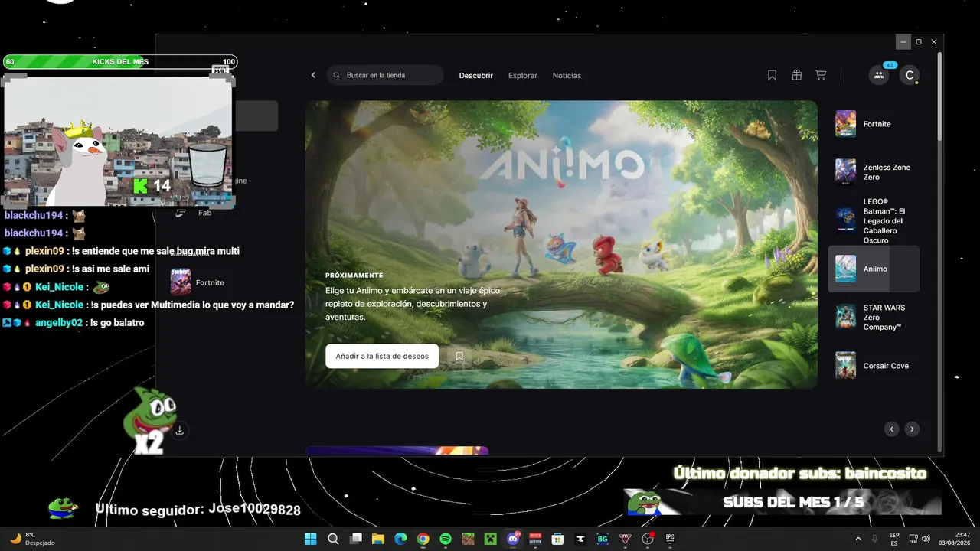Image resolution: width=980 pixels, height=551 pixels.
Task: Select Corsair Cove in the carousel list
Action: pos(874,366)
